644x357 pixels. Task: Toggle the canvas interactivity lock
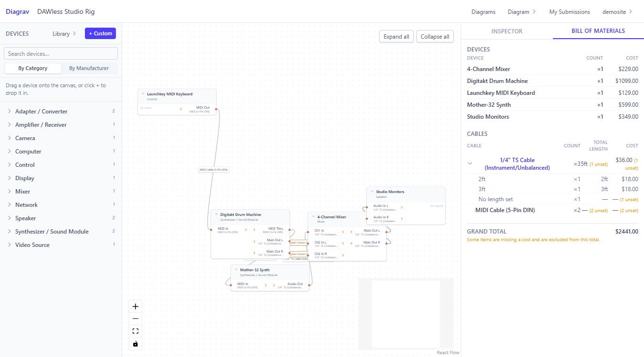pos(135,344)
